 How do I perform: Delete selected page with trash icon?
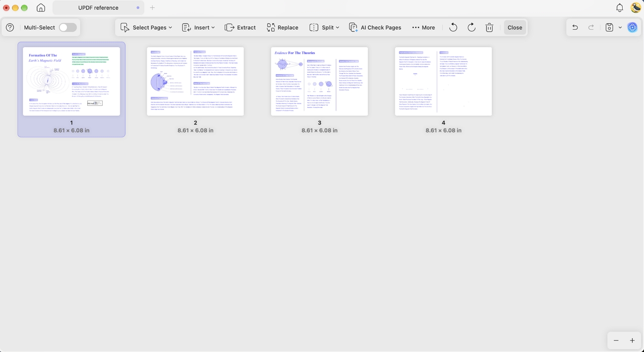pos(489,28)
